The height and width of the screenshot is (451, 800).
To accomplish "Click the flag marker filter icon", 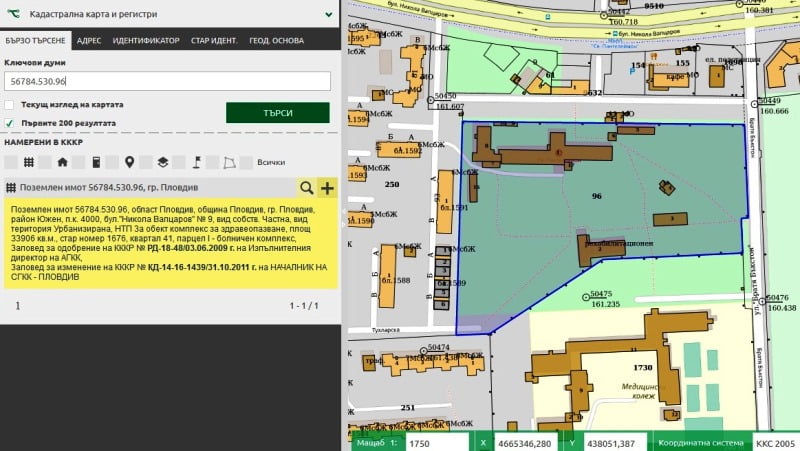I will [197, 162].
